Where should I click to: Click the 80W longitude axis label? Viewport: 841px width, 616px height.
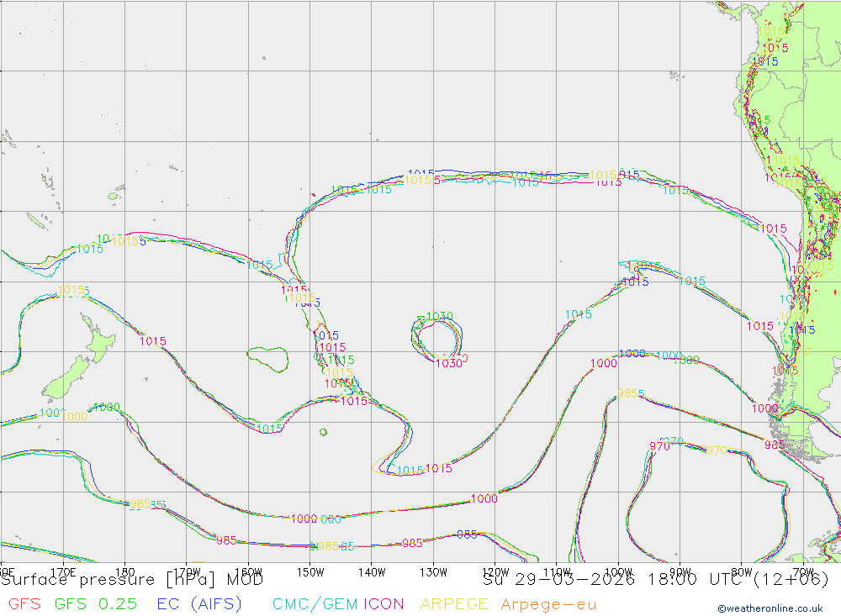(742, 572)
